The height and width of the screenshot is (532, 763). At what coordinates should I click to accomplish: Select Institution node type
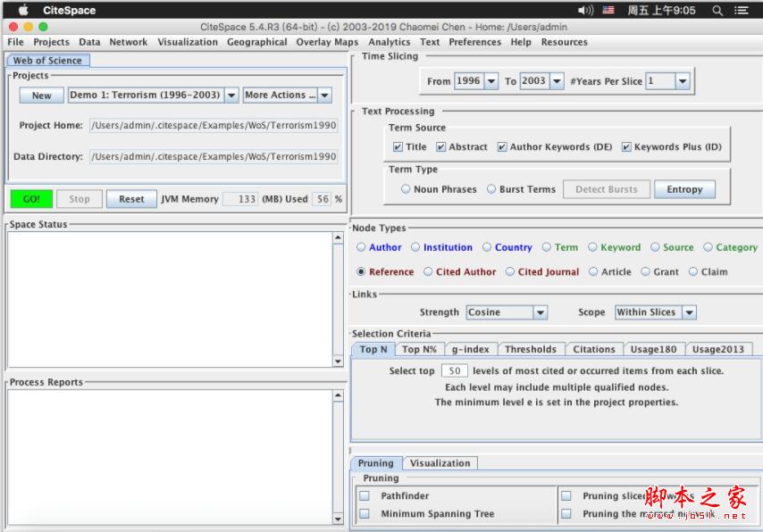pos(415,247)
